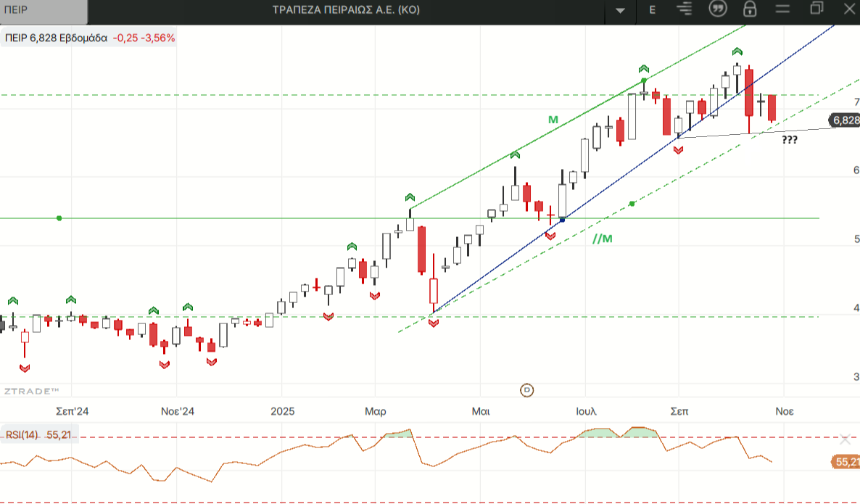Select the green '//M' parallel line label

(x=602, y=239)
